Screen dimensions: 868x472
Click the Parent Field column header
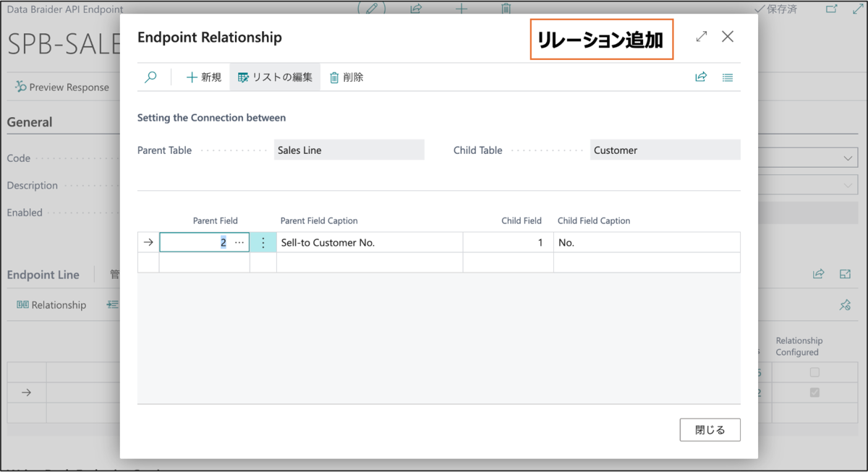coord(215,220)
